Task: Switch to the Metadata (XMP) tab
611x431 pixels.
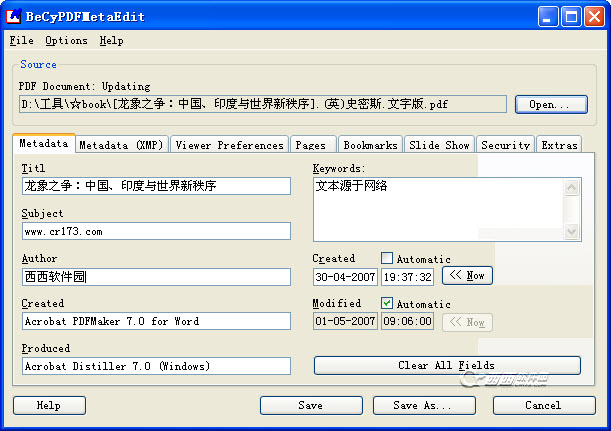Action: pos(122,145)
